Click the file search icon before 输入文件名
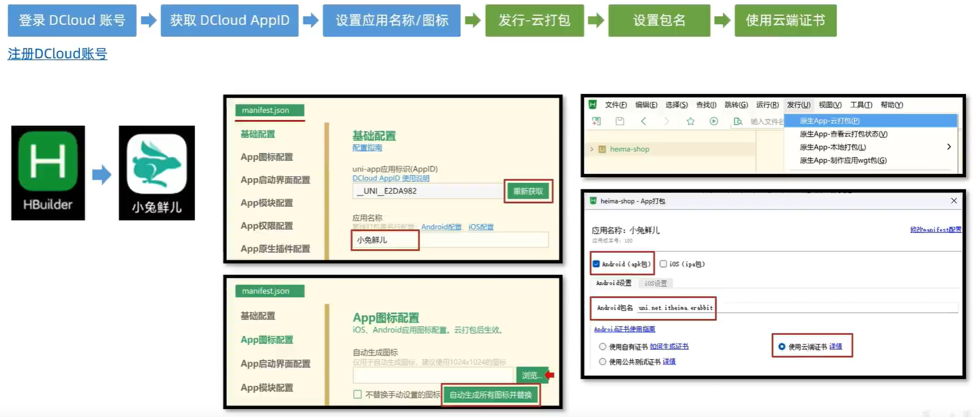The width and height of the screenshot is (980, 417). click(737, 121)
